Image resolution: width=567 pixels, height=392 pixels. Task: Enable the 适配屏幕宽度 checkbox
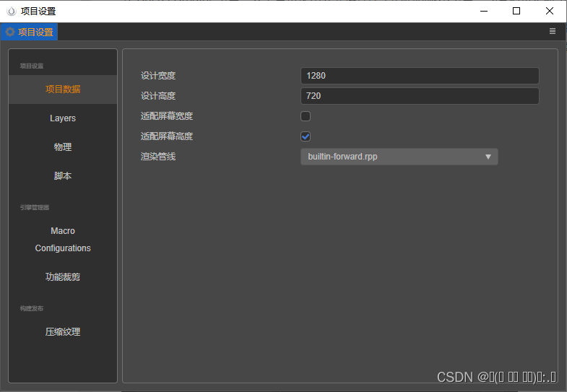click(x=306, y=116)
